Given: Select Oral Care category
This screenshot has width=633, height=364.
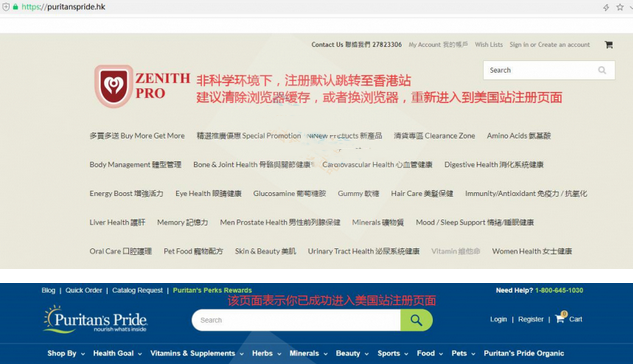Looking at the screenshot, I should coord(120,251).
